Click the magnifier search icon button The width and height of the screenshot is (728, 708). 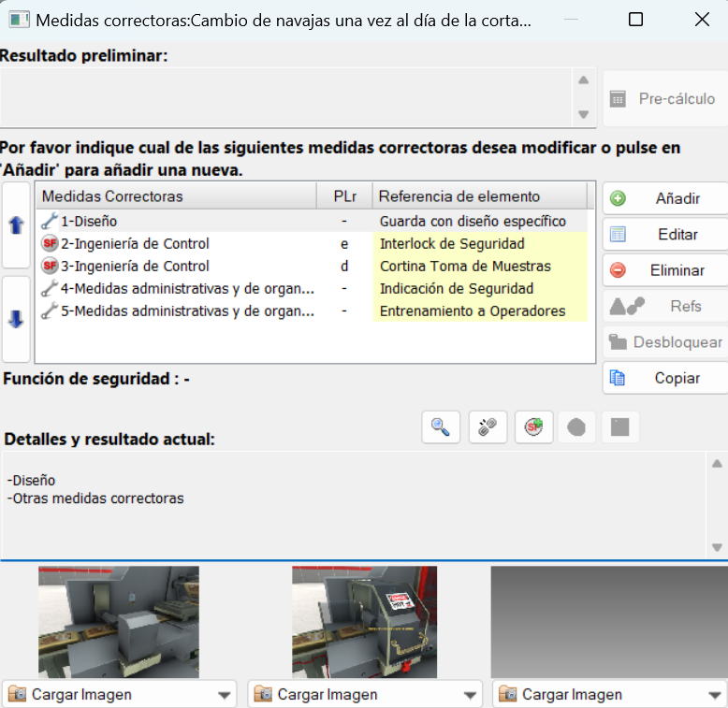pyautogui.click(x=441, y=426)
